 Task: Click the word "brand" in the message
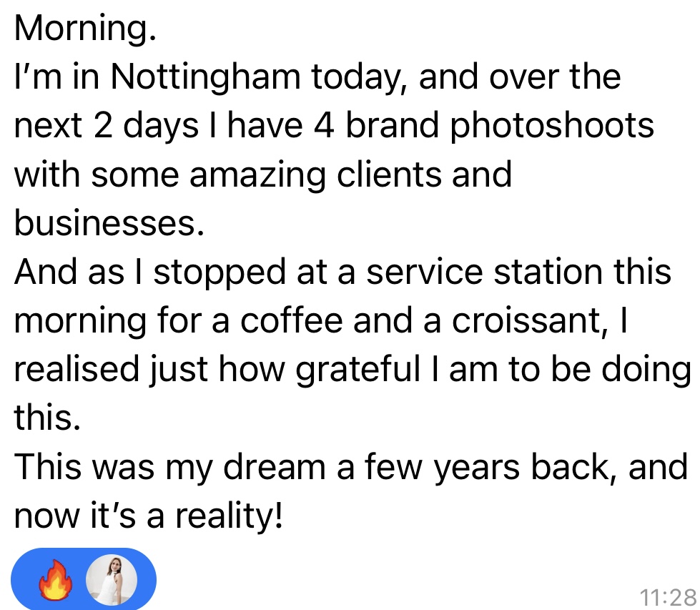click(x=371, y=126)
